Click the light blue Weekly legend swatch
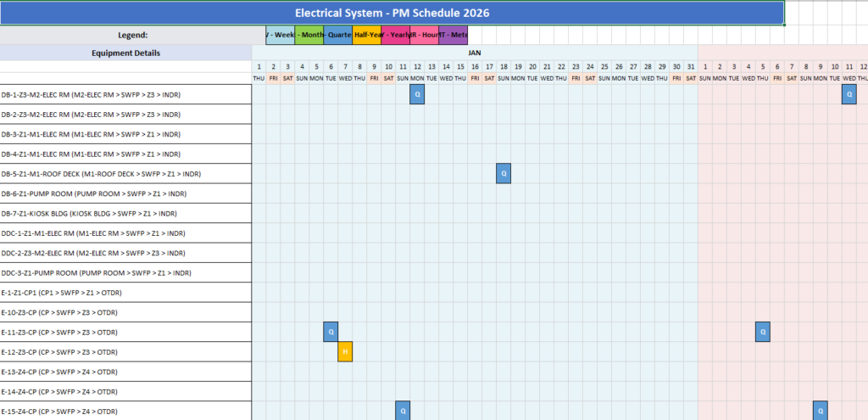This screenshot has height=420, width=868. click(x=280, y=35)
